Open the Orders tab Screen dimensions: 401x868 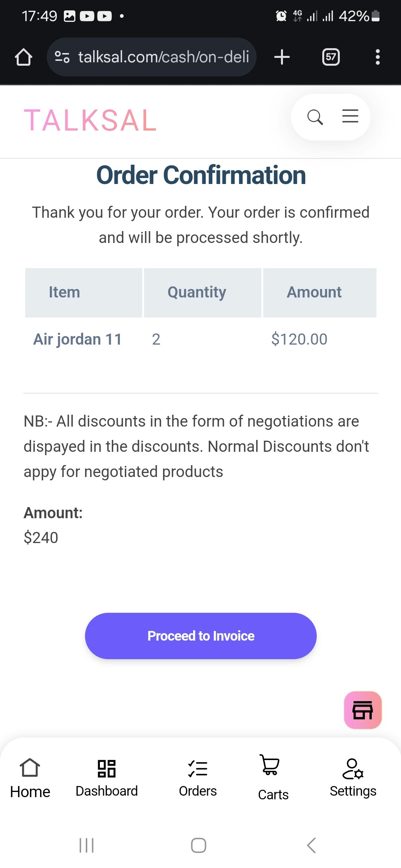(198, 778)
